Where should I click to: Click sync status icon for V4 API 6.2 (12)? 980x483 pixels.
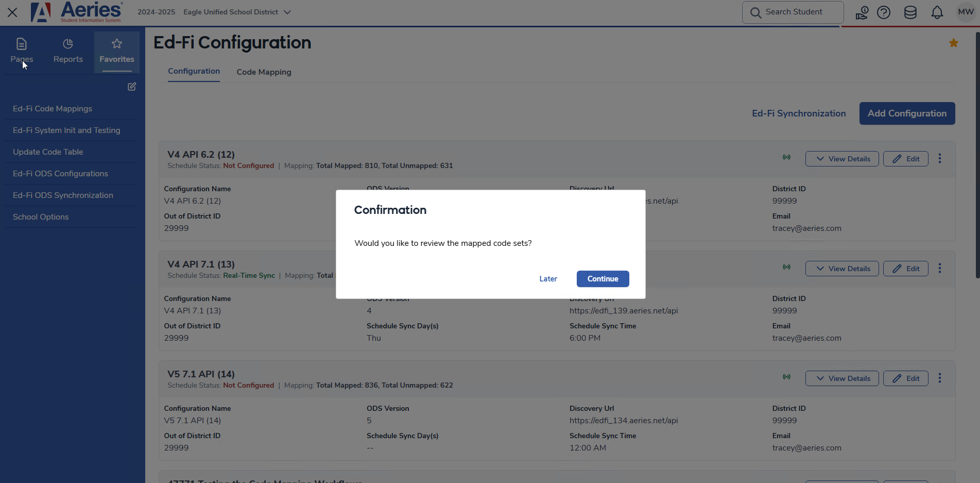pos(787,157)
